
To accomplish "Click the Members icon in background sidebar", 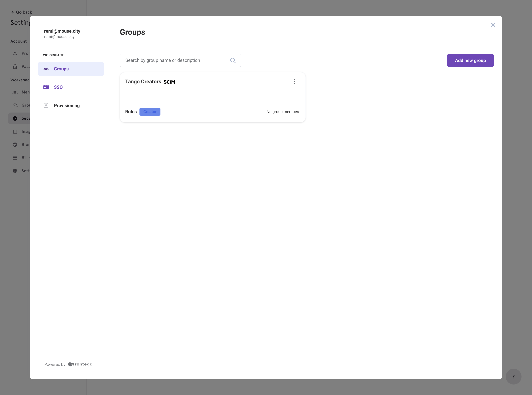I will tap(15, 92).
